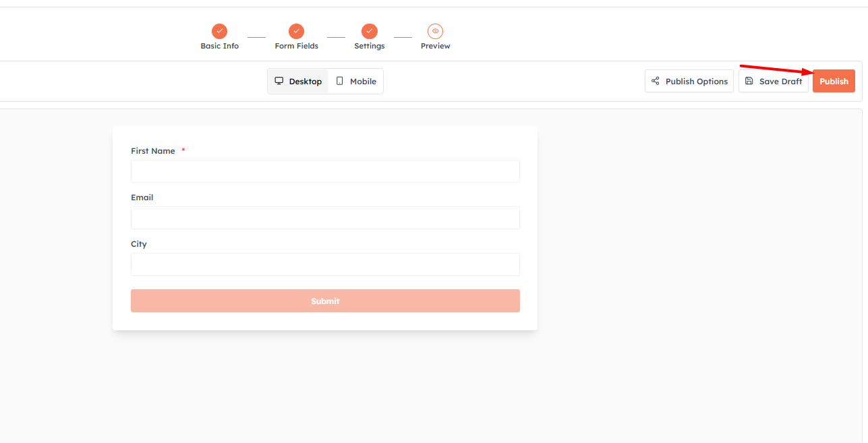Go to the Basic Info step label
This screenshot has width=868, height=443.
pyautogui.click(x=219, y=47)
